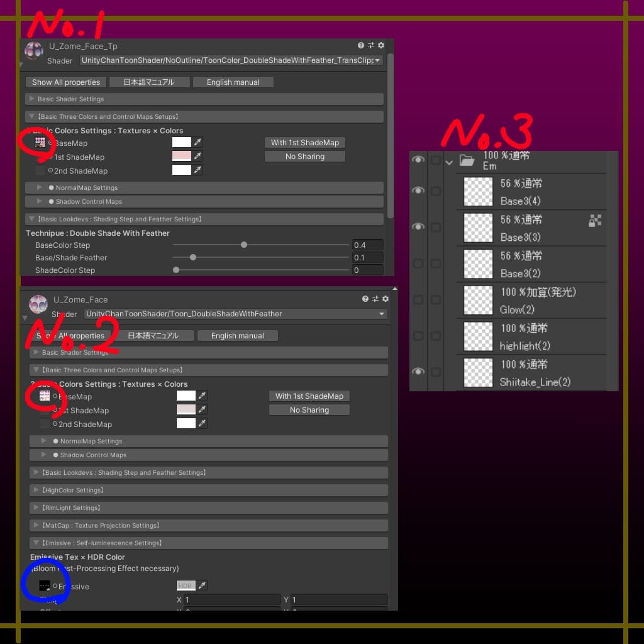Click BaseColor Step value field 0.4
The image size is (644, 644).
tap(367, 245)
